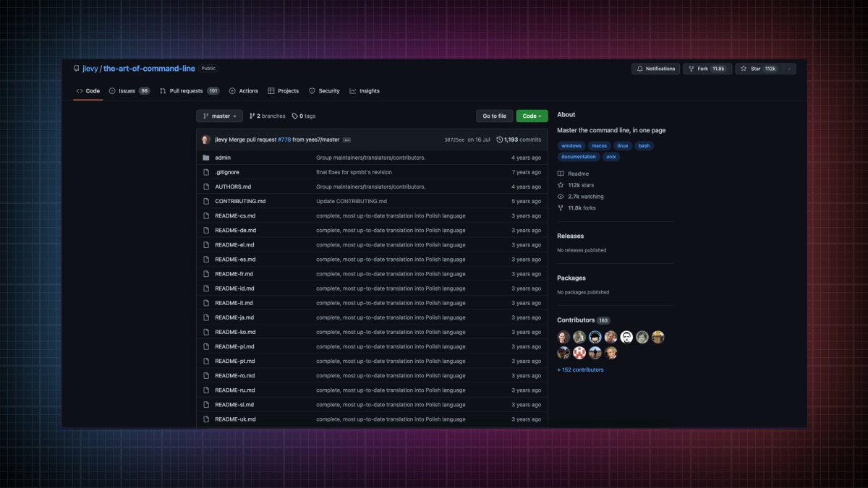Open README-pl.md file
Image resolution: width=868 pixels, height=488 pixels.
point(234,346)
